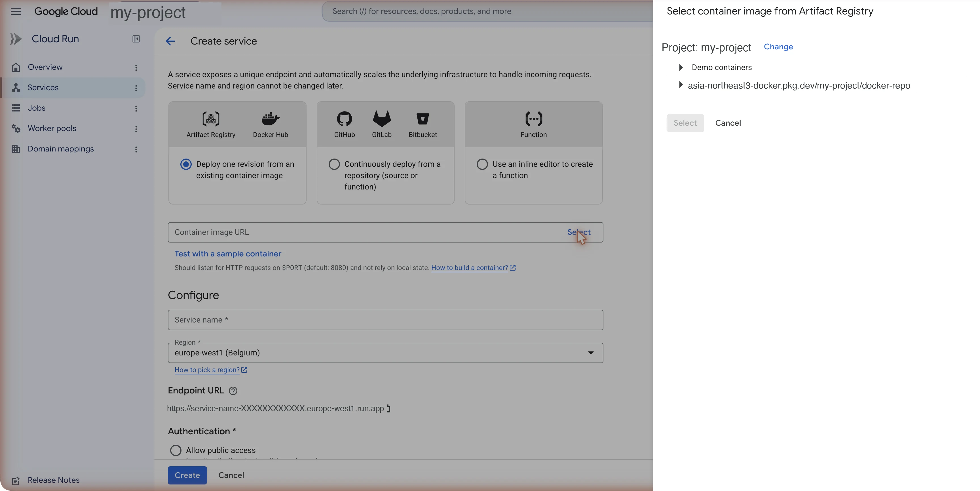Go to Services in the sidebar
Viewport: 980px width, 491px height.
pos(43,88)
